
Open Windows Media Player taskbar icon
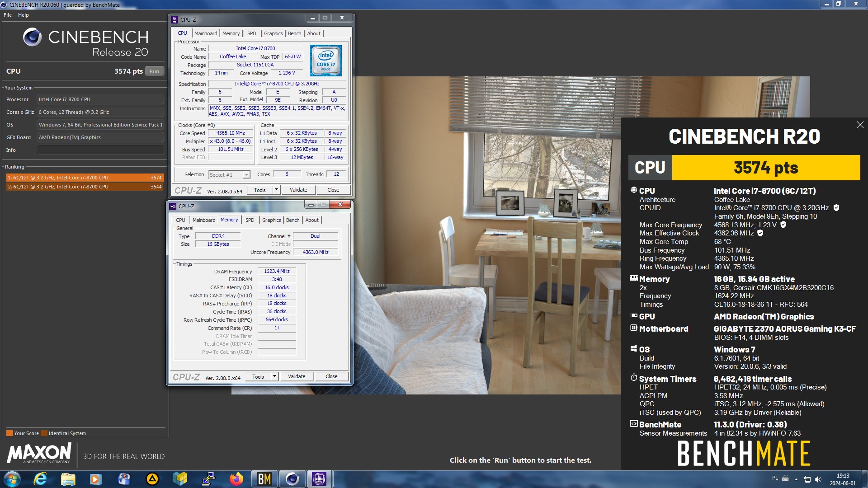pos(96,479)
